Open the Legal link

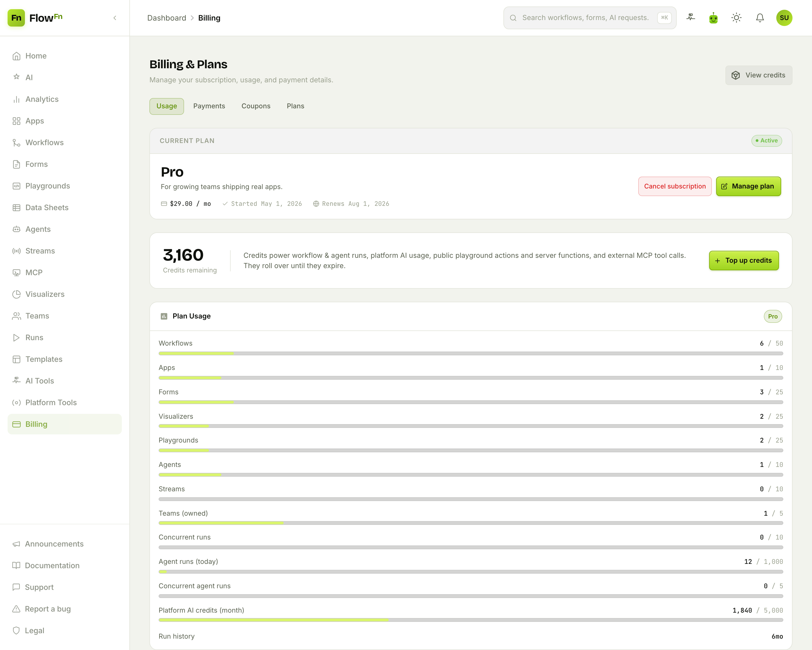click(64, 630)
